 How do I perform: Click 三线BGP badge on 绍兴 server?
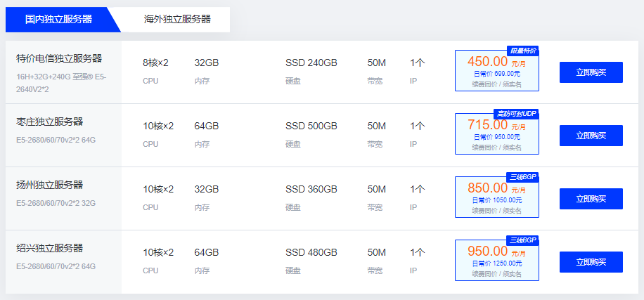[523, 240]
